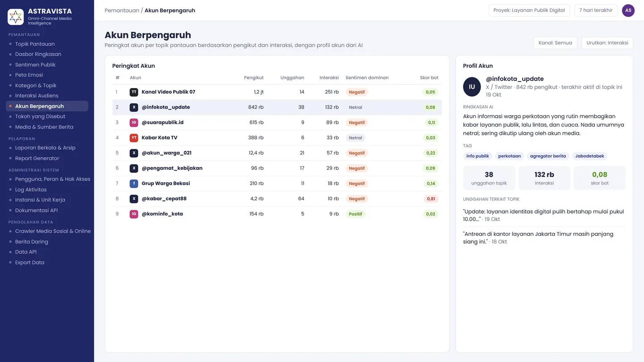Select the agregator berita tag
644x362 pixels.
(548, 156)
